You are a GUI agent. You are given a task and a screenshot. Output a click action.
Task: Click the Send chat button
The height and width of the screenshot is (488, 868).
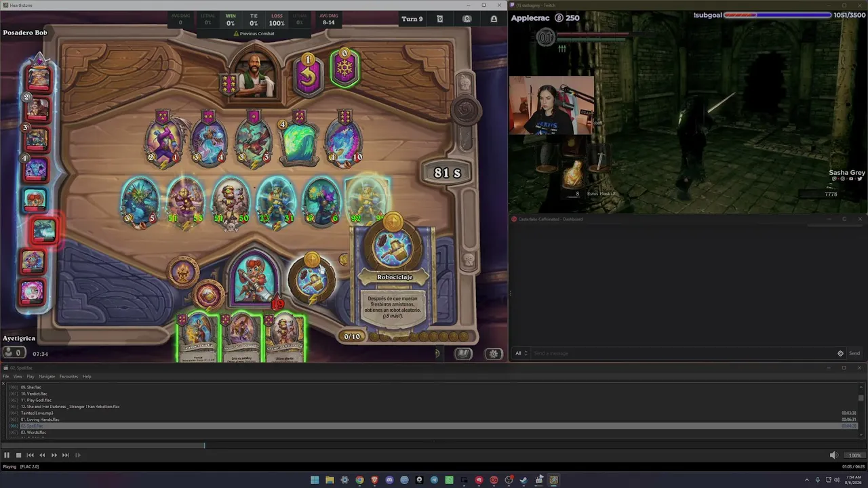(x=854, y=353)
